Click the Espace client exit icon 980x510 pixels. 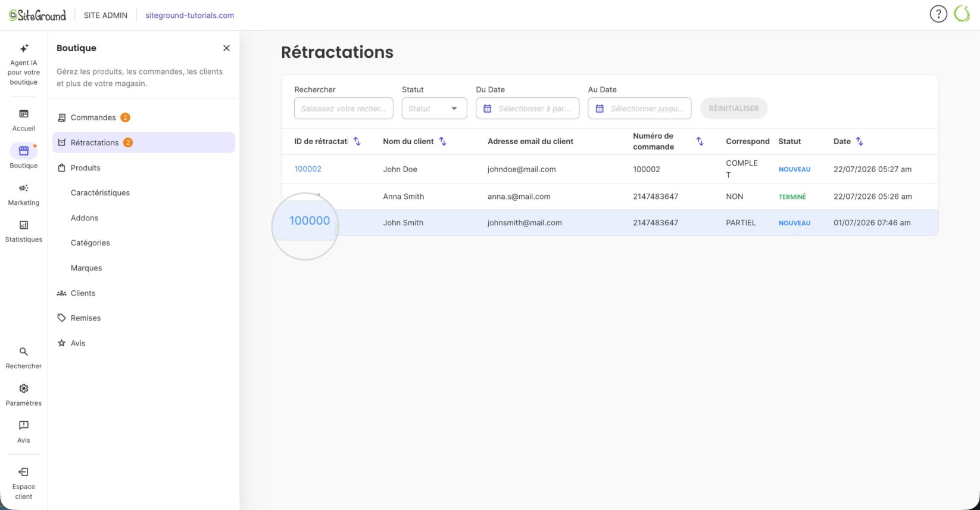click(x=24, y=472)
